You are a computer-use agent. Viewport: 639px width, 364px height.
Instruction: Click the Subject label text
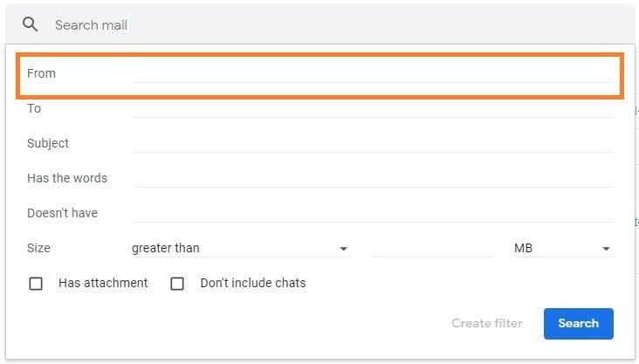point(48,143)
